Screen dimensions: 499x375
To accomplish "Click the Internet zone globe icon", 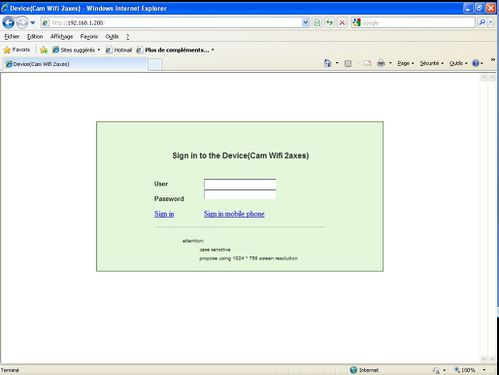I will 353,370.
